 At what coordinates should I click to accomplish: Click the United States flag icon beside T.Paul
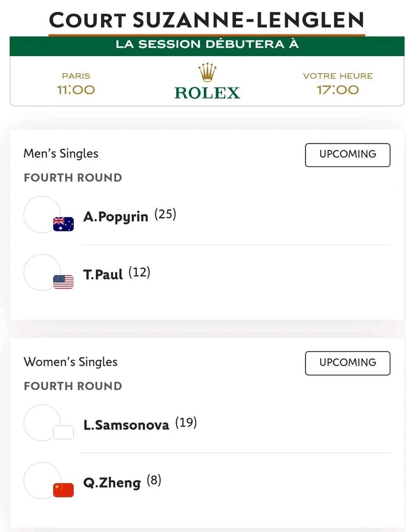point(63,282)
